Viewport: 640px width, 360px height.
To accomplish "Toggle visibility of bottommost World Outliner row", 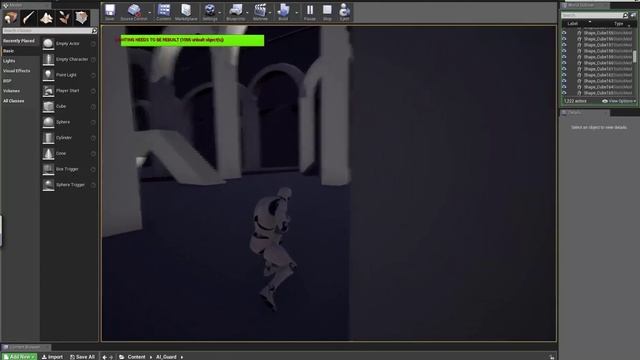I will point(564,93).
